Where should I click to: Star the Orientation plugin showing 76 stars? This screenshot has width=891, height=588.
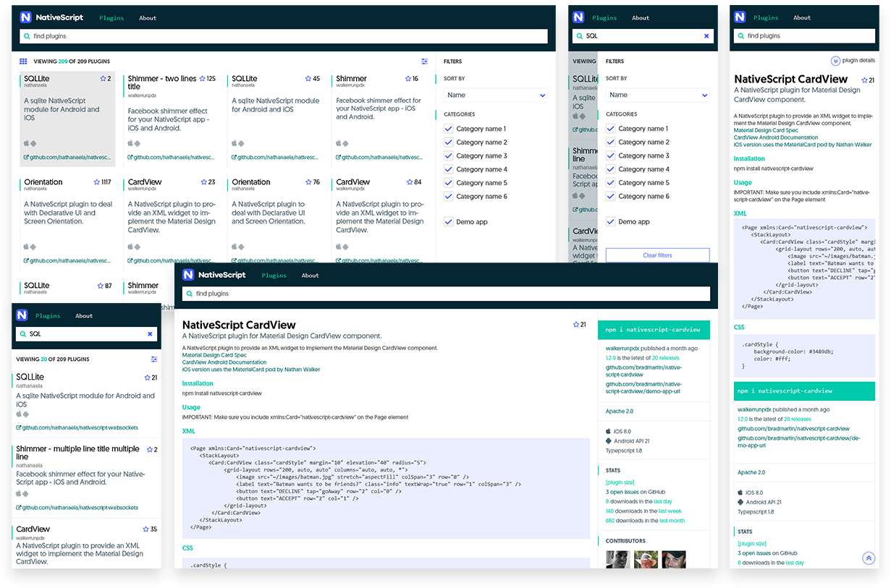coord(308,182)
